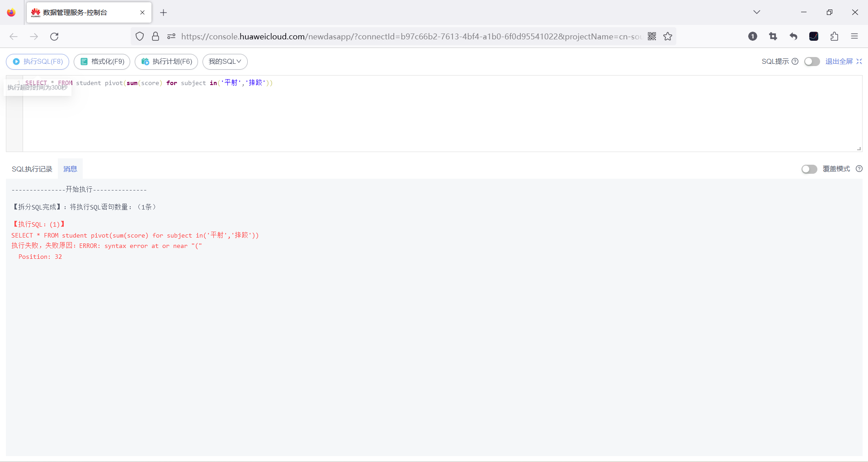The image size is (868, 462).
Task: Switch to the SQL执行记录 tab
Action: coord(32,169)
